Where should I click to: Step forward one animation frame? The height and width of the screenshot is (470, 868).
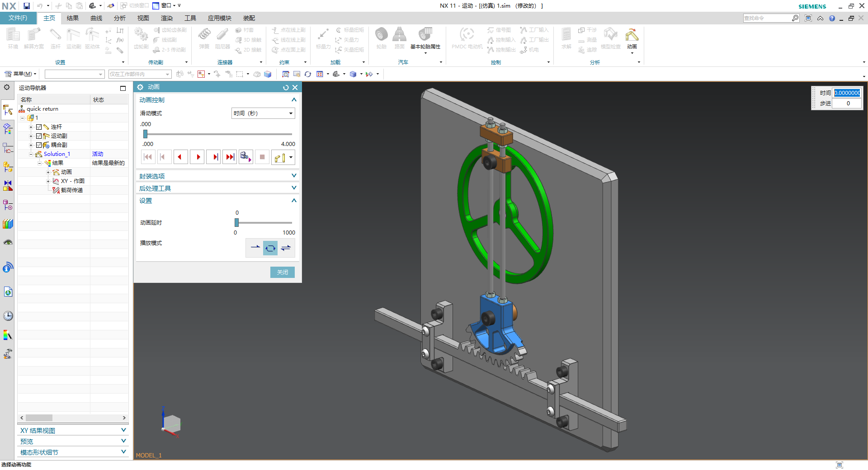pos(214,157)
